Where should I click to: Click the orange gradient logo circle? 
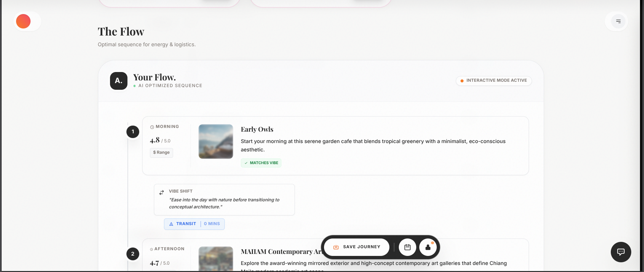coord(23,21)
